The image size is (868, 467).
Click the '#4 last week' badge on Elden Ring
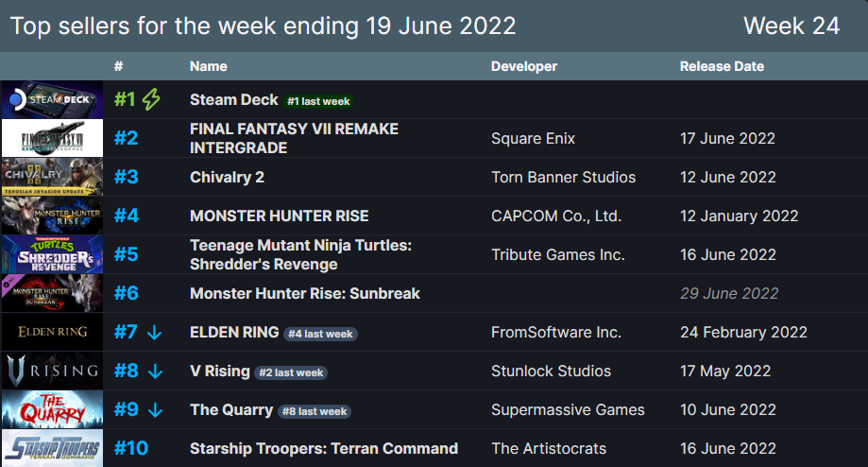tap(320, 334)
